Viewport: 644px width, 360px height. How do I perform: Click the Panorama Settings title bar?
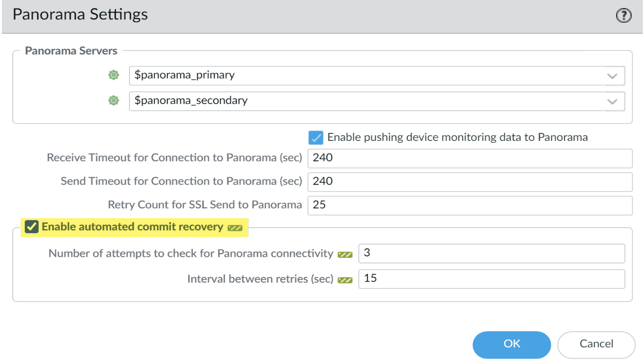coord(322,16)
